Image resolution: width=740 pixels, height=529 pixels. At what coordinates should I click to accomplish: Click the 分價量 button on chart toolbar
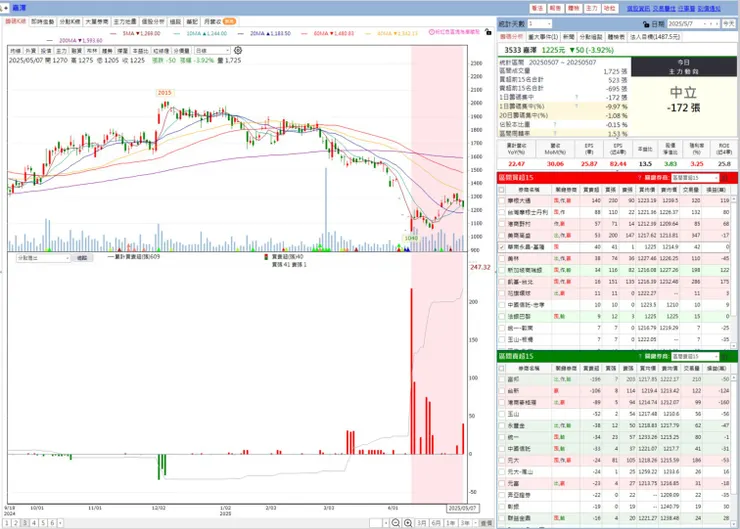tap(181, 50)
